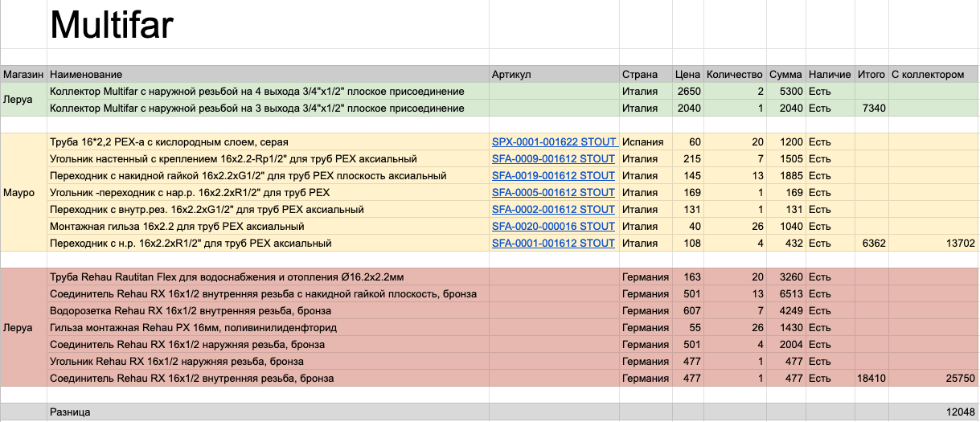Select the sum cell 1430
Image resolution: width=980 pixels, height=422 pixels.
(785, 328)
